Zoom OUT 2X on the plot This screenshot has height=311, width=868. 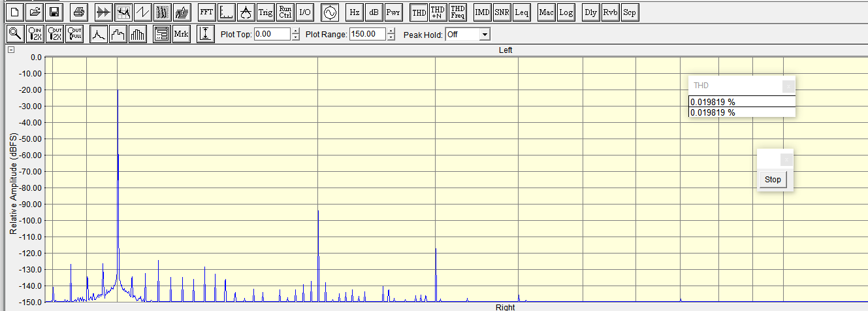coord(55,35)
